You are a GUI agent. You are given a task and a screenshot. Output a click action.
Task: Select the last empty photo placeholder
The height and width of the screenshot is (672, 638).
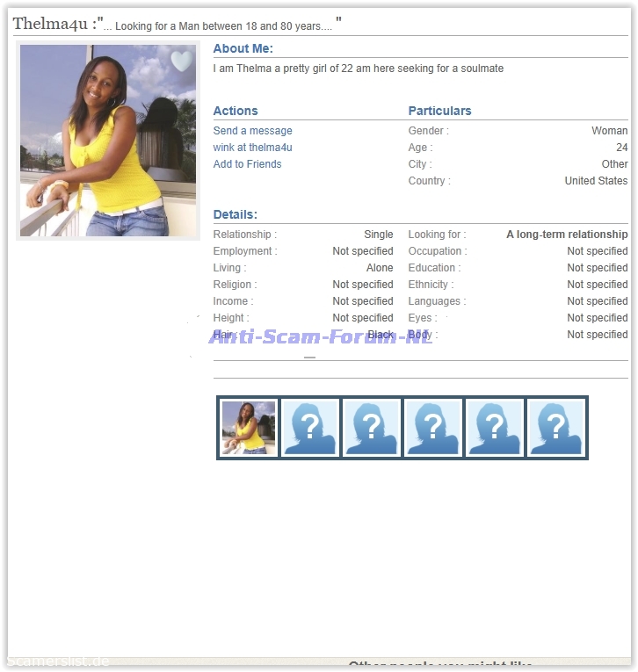coord(555,428)
